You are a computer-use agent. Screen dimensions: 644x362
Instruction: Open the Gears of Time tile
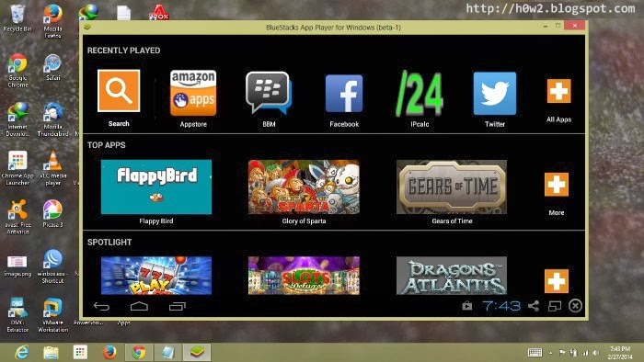pos(452,187)
